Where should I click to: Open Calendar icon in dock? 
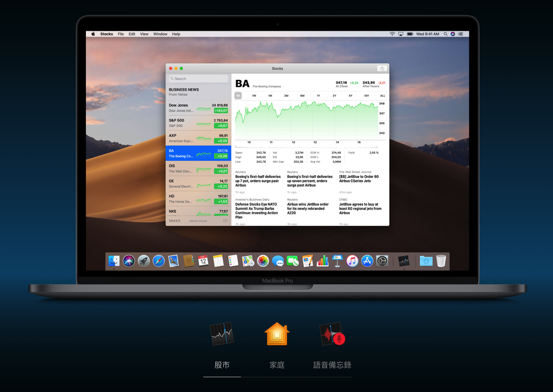pos(203,261)
